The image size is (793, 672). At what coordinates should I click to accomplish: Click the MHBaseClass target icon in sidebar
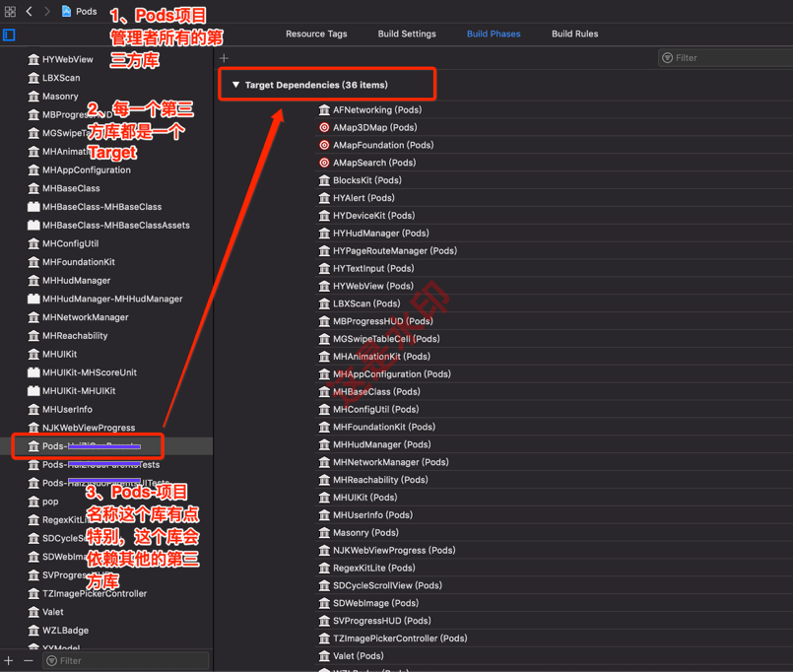(x=33, y=188)
